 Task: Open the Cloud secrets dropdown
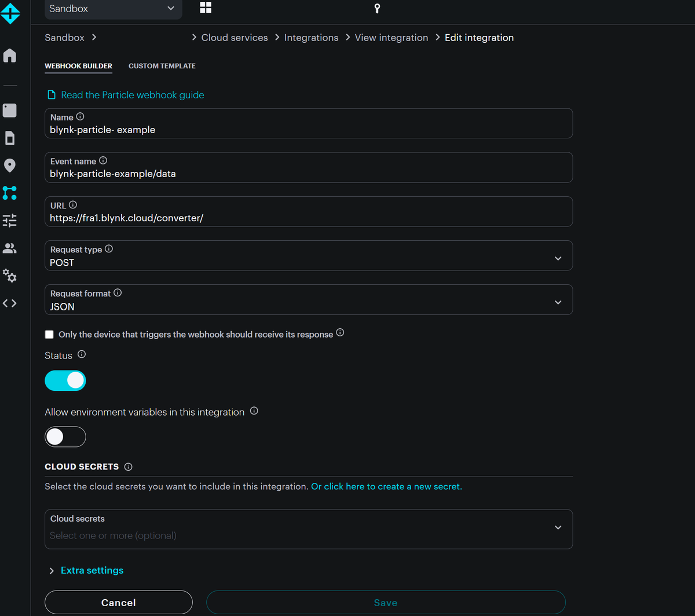pos(309,529)
